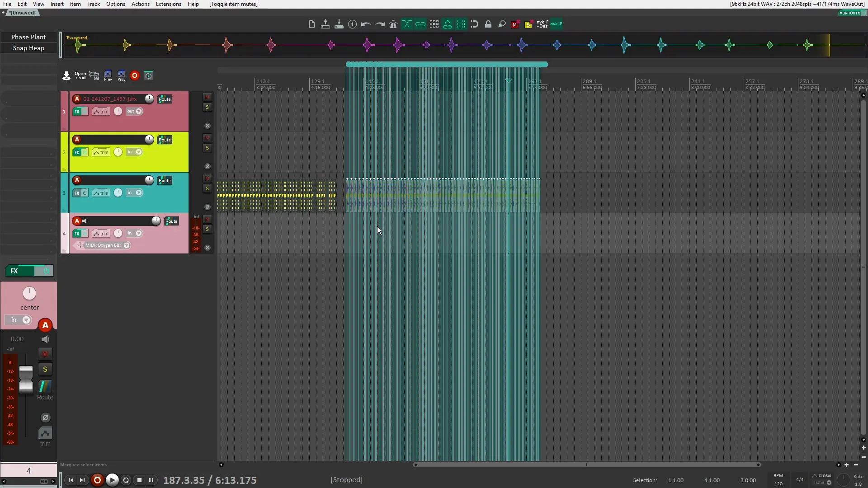Open track 3 'in' dropdown
The width and height of the screenshot is (868, 488).
pos(134,192)
